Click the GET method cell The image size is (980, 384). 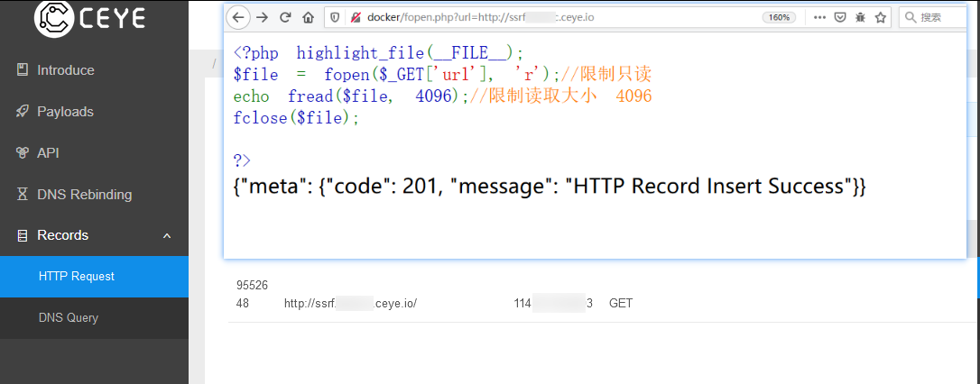(x=621, y=304)
